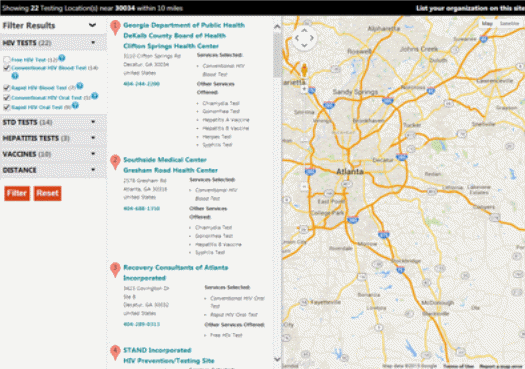Switch map to Map view
The width and height of the screenshot is (525, 369).
[x=487, y=23]
